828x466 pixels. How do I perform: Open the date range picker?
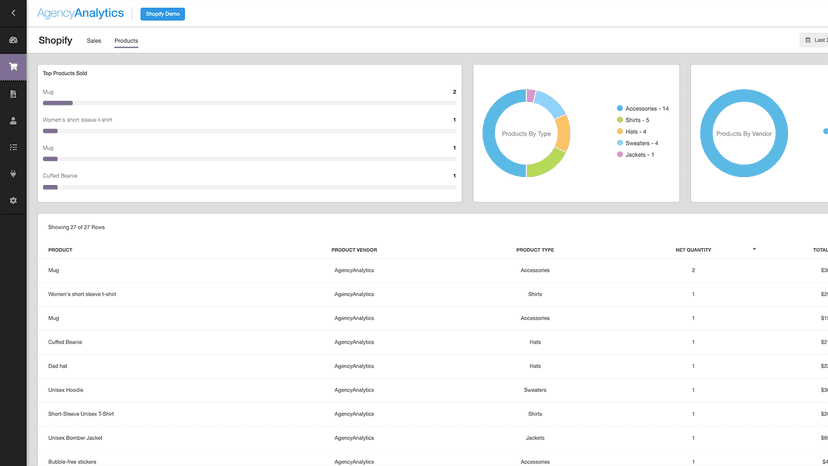(x=814, y=40)
